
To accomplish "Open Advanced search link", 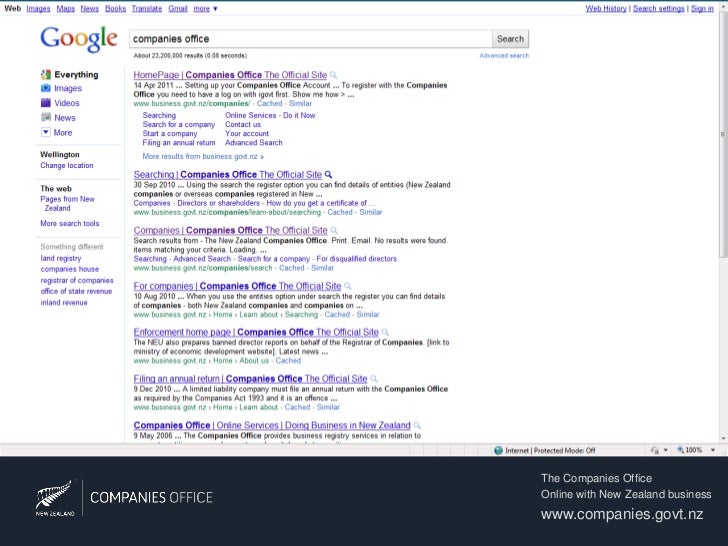I will [504, 56].
